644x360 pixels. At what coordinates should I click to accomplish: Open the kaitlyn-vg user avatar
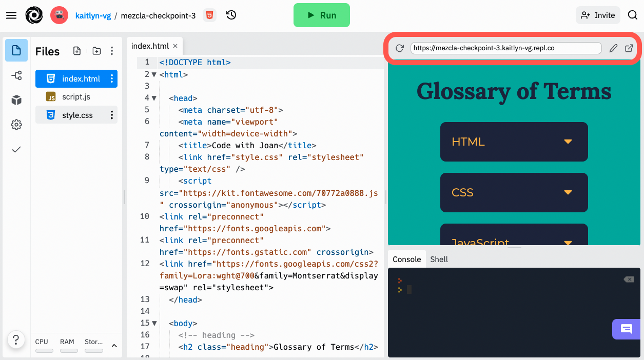point(60,15)
